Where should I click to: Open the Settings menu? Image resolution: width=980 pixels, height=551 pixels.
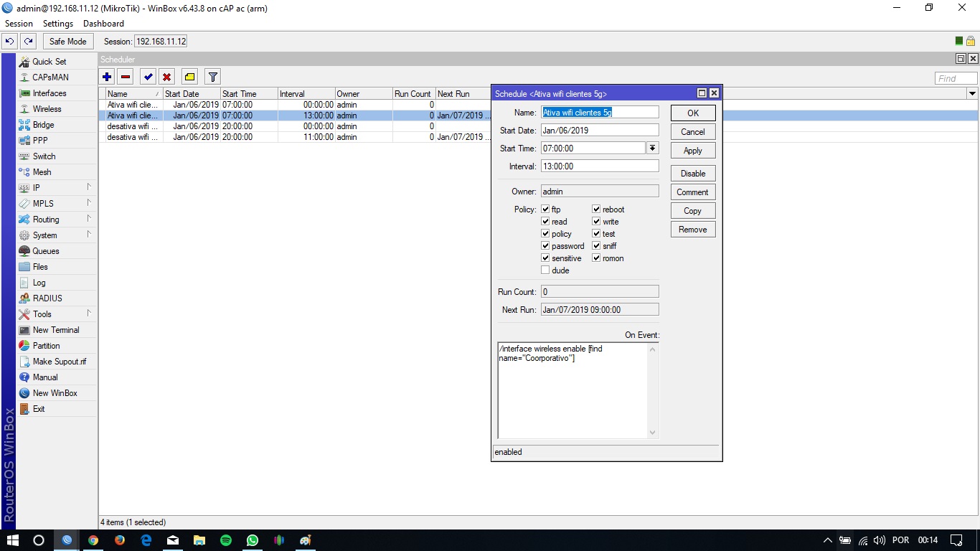click(x=58, y=24)
